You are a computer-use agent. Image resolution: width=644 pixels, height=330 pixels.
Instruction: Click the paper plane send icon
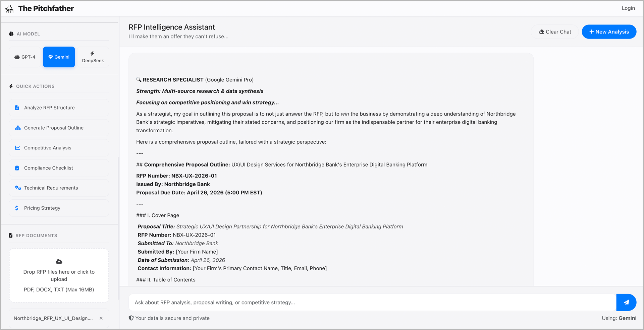coord(626,303)
